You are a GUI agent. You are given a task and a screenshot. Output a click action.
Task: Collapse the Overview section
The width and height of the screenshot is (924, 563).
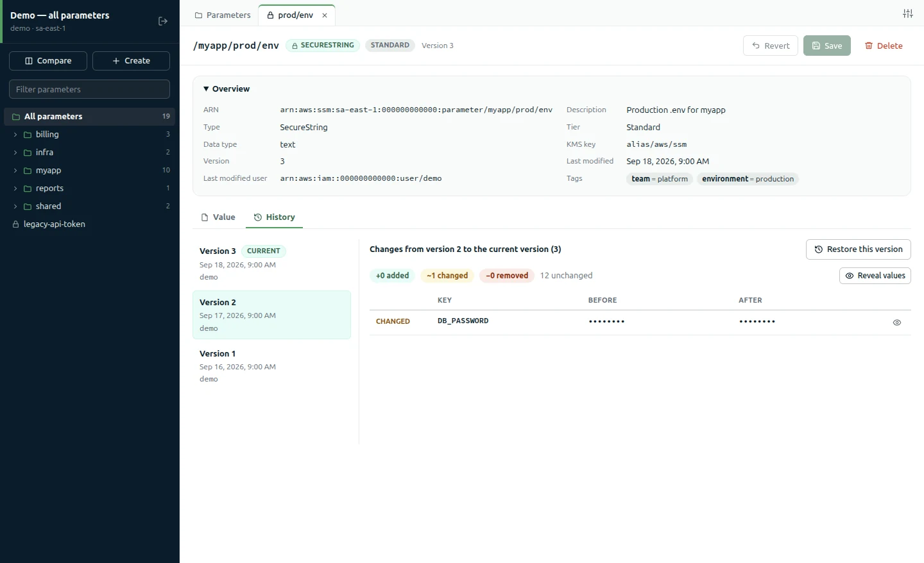point(227,89)
